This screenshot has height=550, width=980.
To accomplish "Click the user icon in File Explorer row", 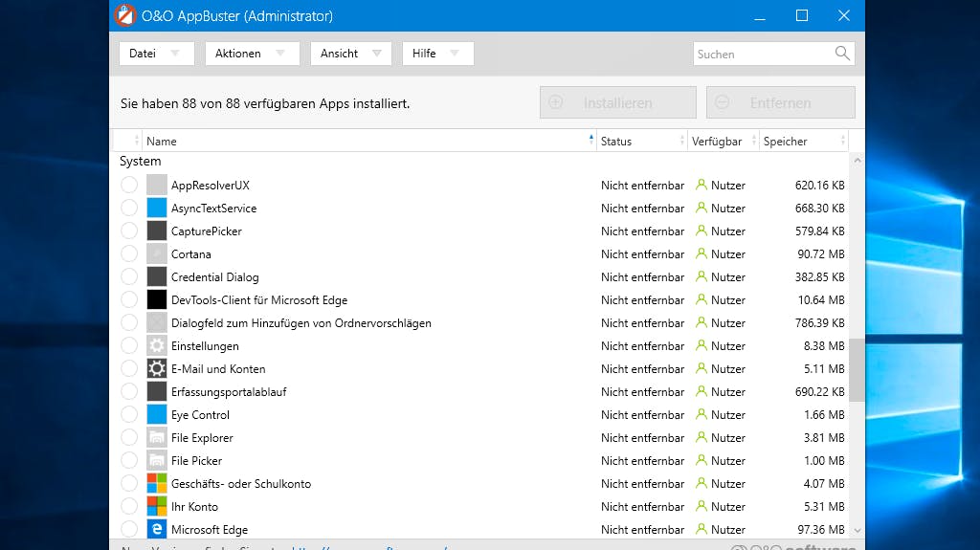I will [x=702, y=437].
